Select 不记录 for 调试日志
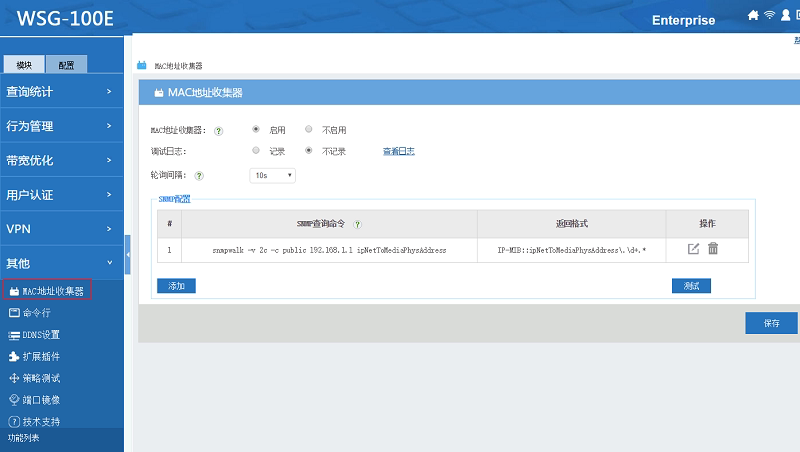Viewport: 800px width, 452px height. click(309, 150)
